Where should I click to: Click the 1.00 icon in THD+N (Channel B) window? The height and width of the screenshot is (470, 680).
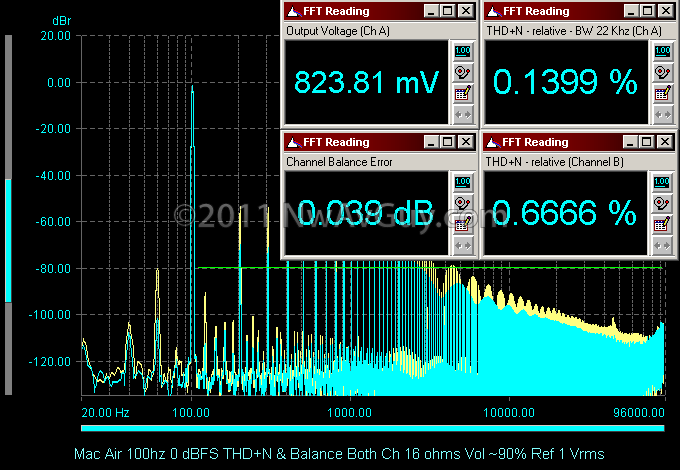(x=662, y=182)
